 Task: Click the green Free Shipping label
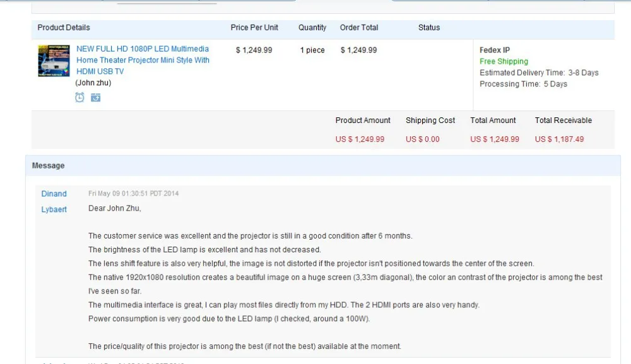pyautogui.click(x=504, y=61)
